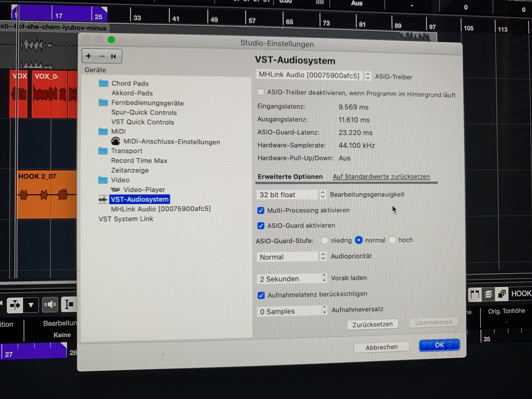Confirm the dialog with OK
Viewport: 532px width, 399px height.
[439, 345]
